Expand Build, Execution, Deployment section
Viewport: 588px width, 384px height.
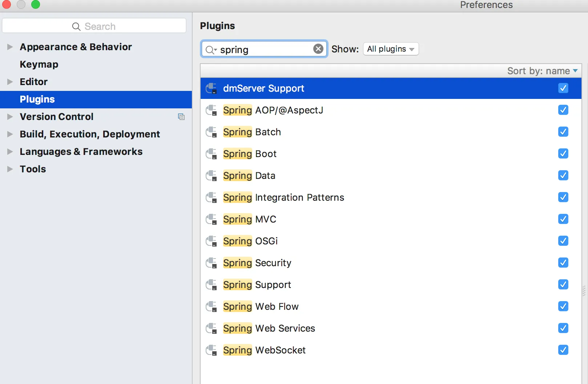10,134
